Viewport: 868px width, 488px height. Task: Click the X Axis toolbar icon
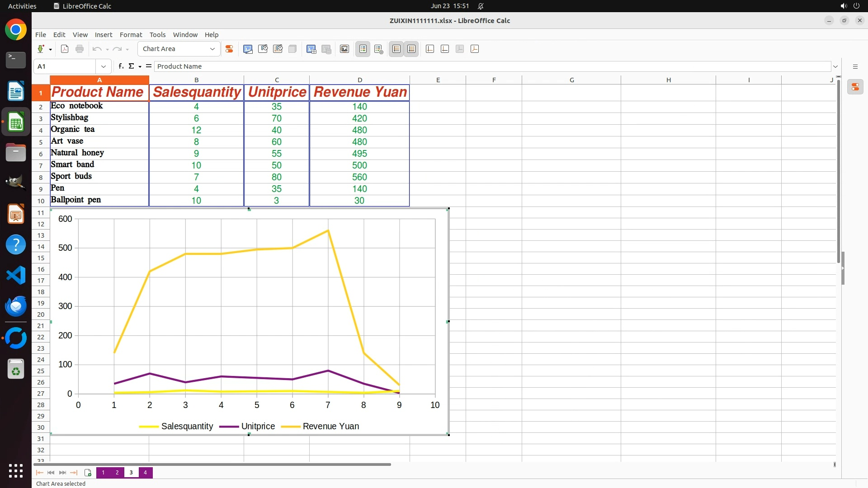pyautogui.click(x=430, y=49)
